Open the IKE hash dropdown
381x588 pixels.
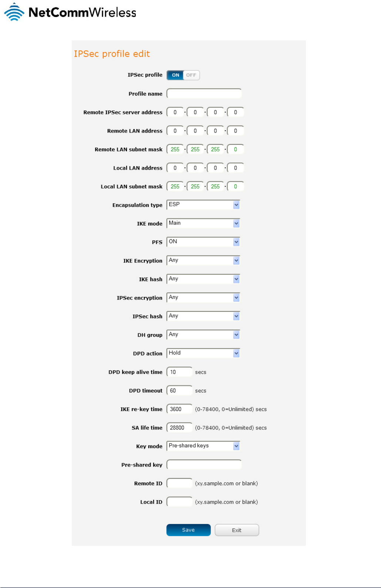click(203, 279)
